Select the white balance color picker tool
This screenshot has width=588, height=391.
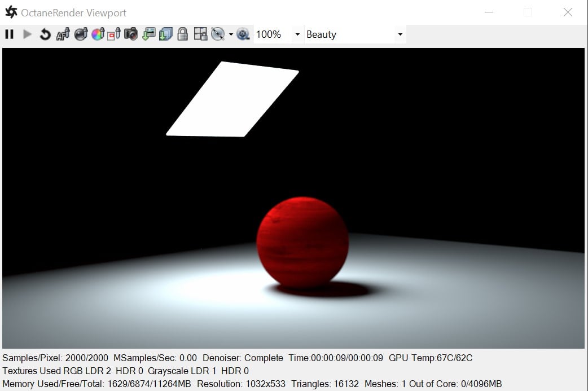[98, 34]
